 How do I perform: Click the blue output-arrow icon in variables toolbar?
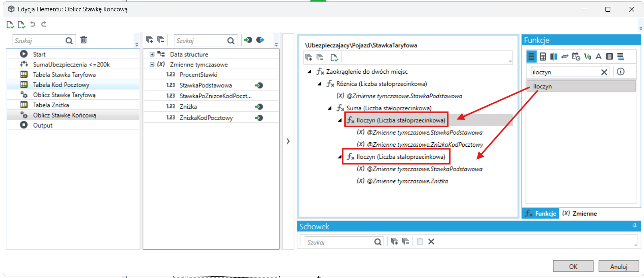tap(260, 40)
